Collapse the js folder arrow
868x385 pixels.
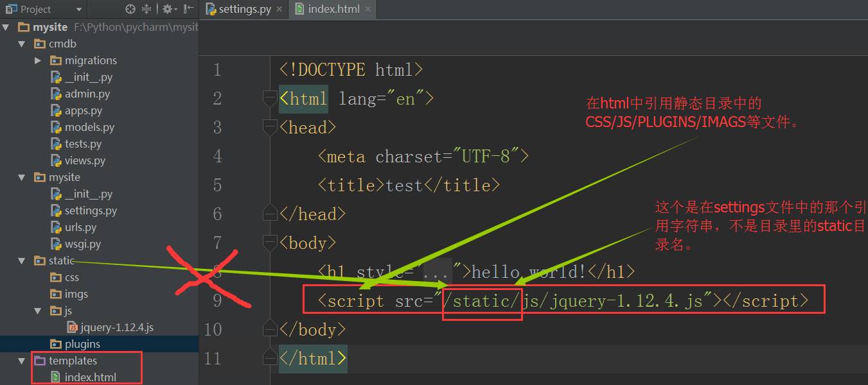(38, 311)
